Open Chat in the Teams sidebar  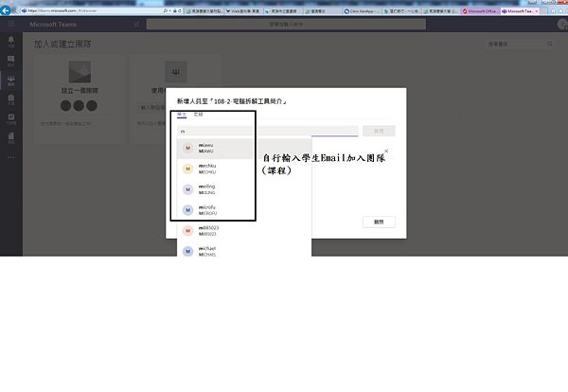coord(11,62)
